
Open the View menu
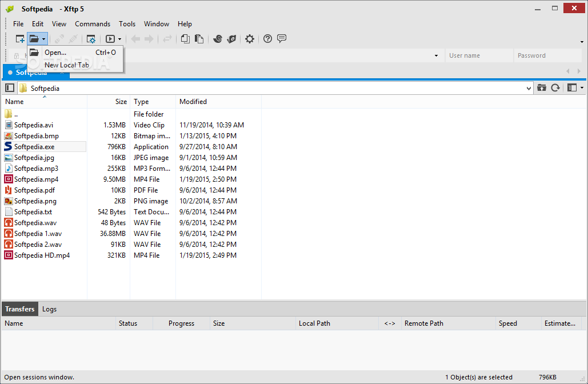tap(59, 24)
